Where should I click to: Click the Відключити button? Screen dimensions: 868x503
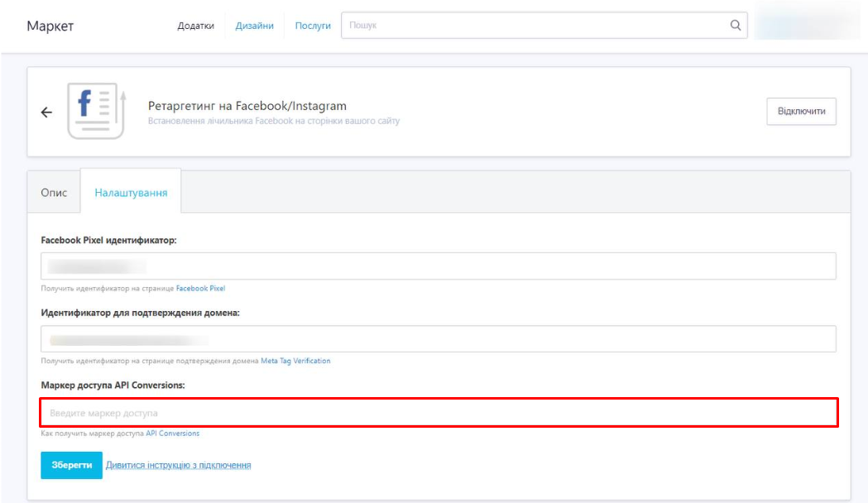801,111
